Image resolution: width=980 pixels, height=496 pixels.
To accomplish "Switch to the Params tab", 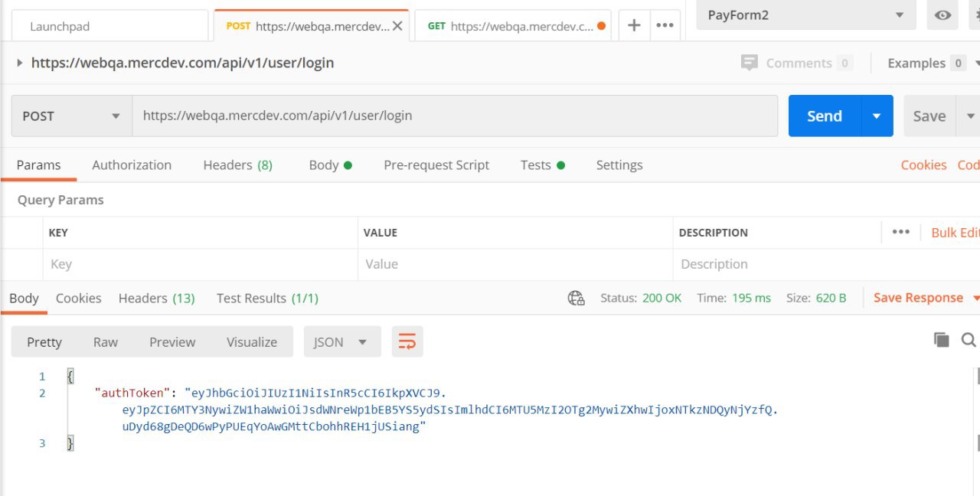I will point(38,165).
